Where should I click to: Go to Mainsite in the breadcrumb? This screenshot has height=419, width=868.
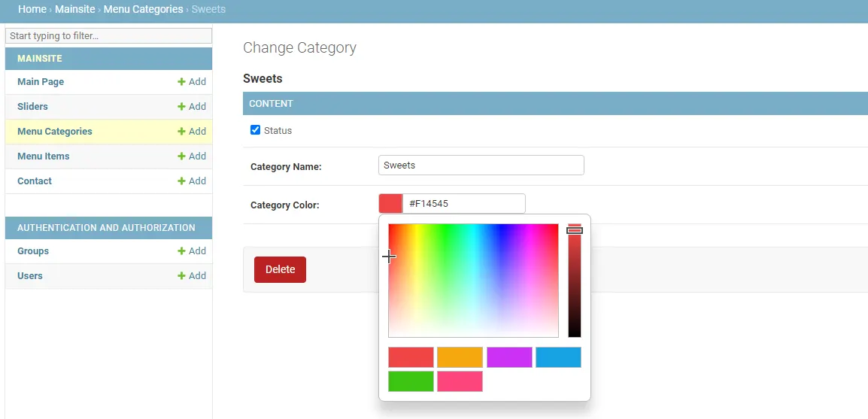[74, 10]
